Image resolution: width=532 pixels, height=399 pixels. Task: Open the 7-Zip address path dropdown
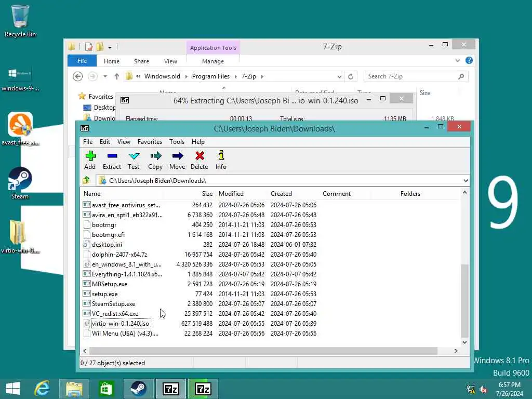[465, 181]
